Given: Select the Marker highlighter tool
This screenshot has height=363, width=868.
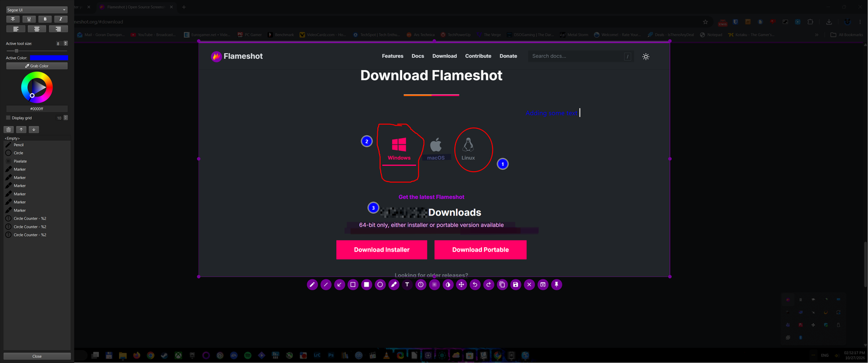Looking at the screenshot, I should [393, 284].
